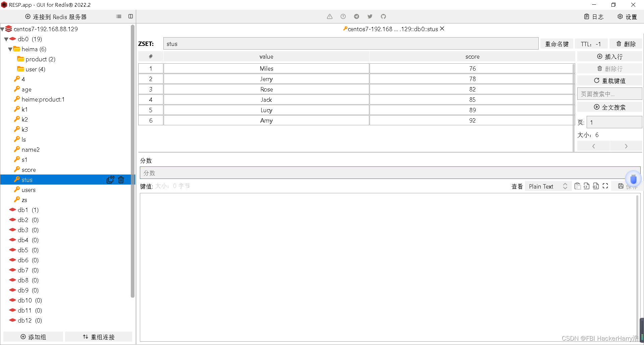Collapse the db0 database node
The image size is (644, 345).
6,39
